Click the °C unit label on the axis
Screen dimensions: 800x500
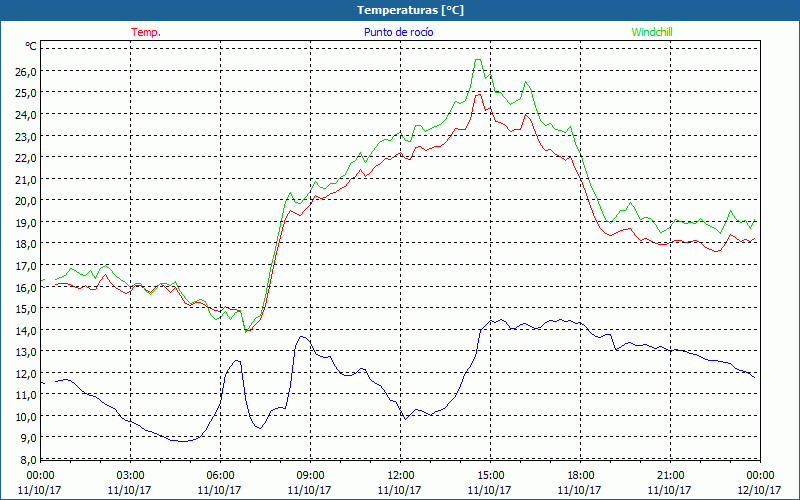[x=31, y=47]
